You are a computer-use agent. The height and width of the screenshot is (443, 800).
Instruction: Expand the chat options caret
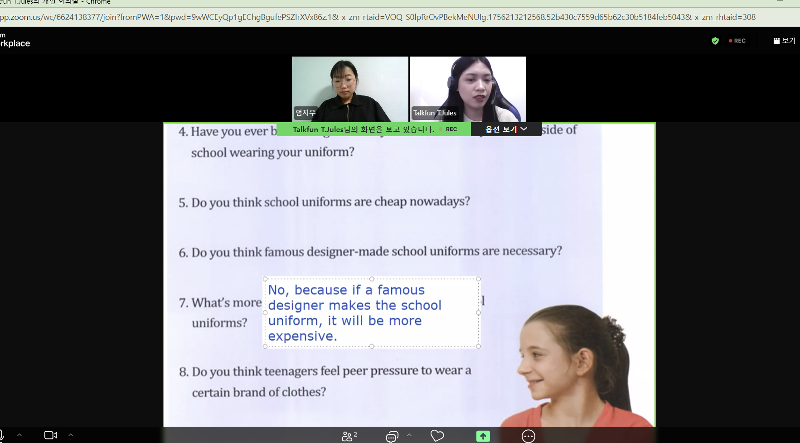pyautogui.click(x=410, y=436)
